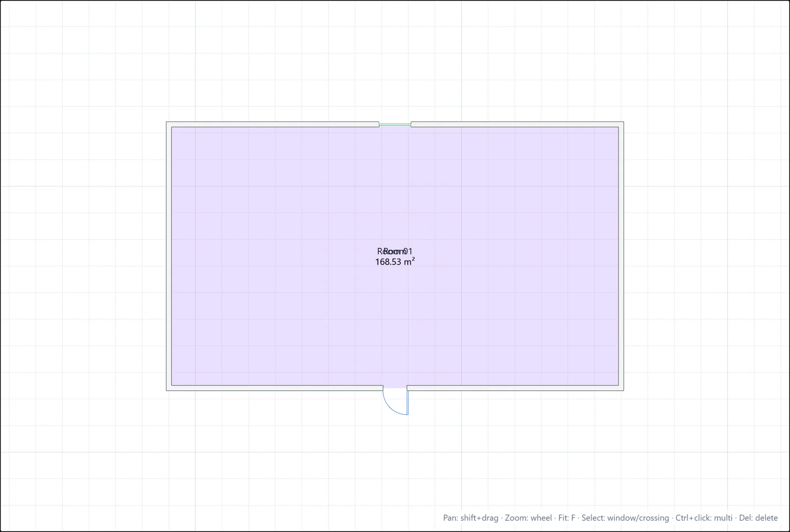Screen dimensions: 790x532
Task: Select the door opening gap in the bottom wall
Action: 395,388
